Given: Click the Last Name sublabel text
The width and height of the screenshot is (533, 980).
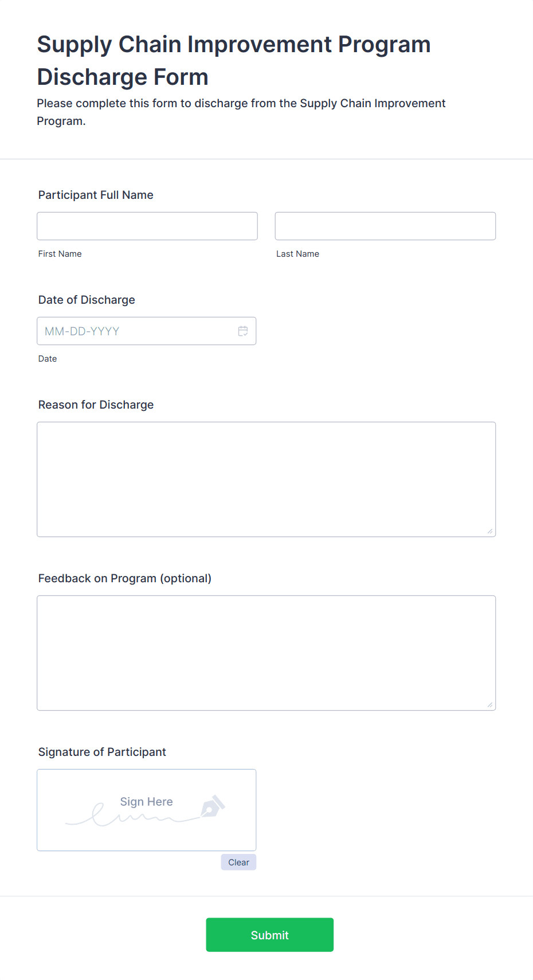Looking at the screenshot, I should pos(298,254).
